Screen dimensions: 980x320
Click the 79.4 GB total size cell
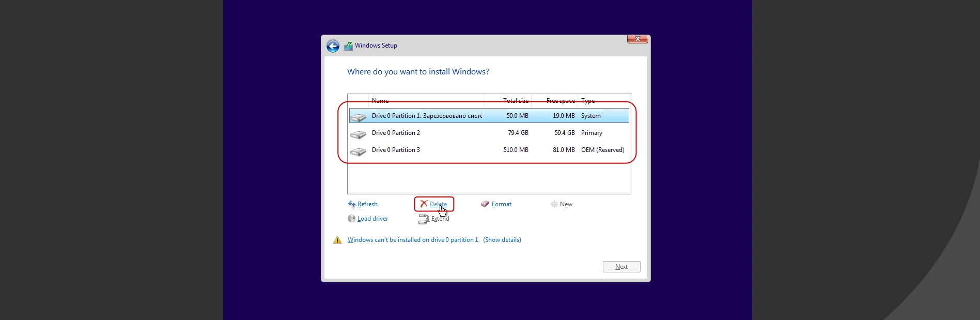(x=518, y=133)
